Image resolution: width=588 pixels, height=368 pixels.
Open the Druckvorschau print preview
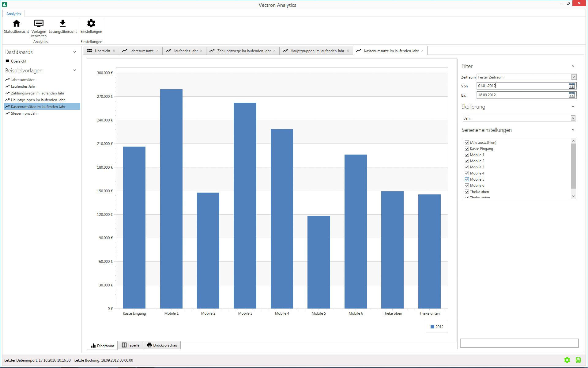[162, 345]
